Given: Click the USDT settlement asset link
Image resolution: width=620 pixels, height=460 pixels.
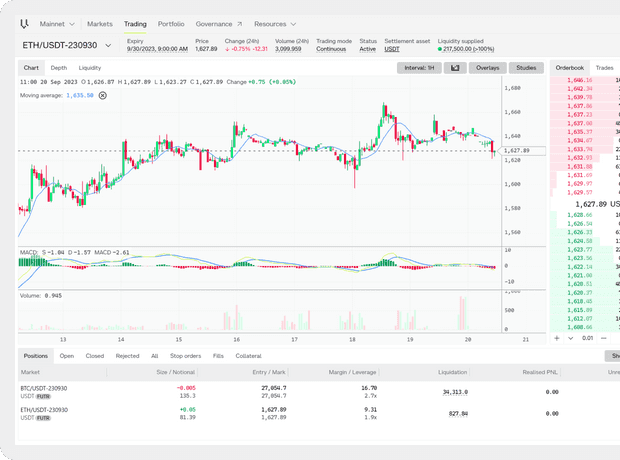Looking at the screenshot, I should (x=392, y=48).
